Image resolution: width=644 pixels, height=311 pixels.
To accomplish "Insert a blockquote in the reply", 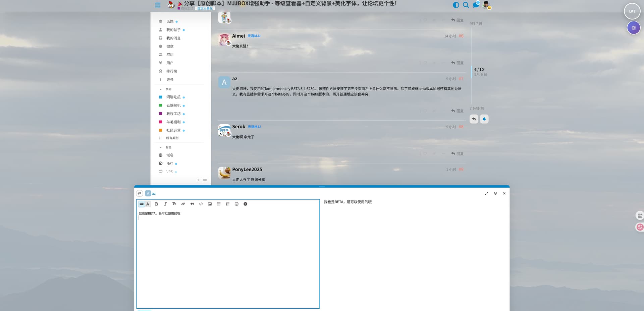I will (192, 204).
